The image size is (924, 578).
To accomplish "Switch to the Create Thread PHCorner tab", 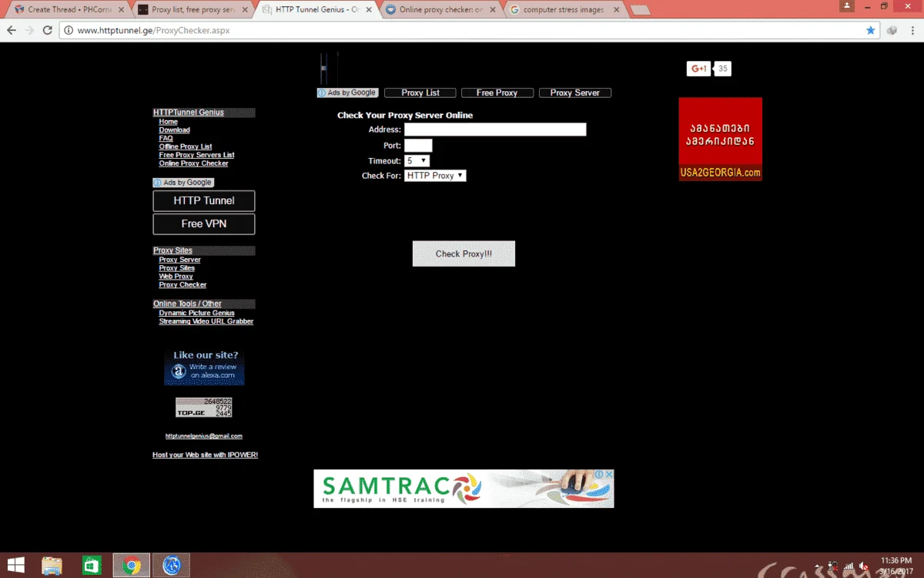I will (69, 10).
